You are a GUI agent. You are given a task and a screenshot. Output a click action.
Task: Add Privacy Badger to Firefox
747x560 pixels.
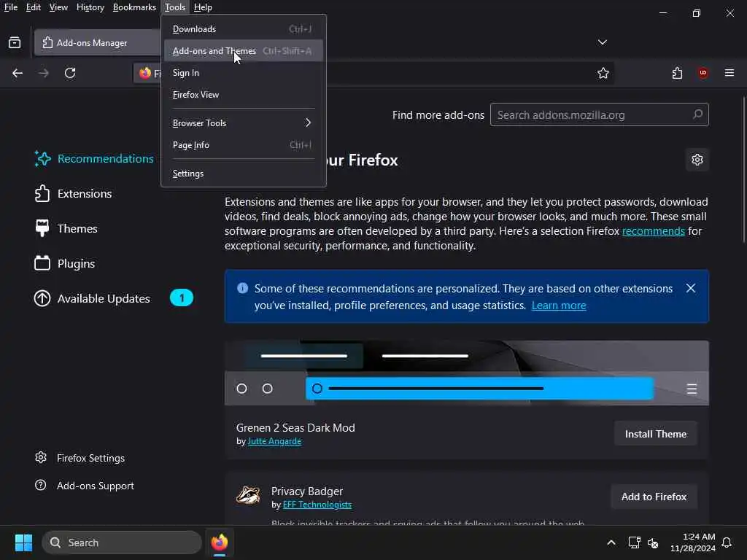[x=654, y=497]
